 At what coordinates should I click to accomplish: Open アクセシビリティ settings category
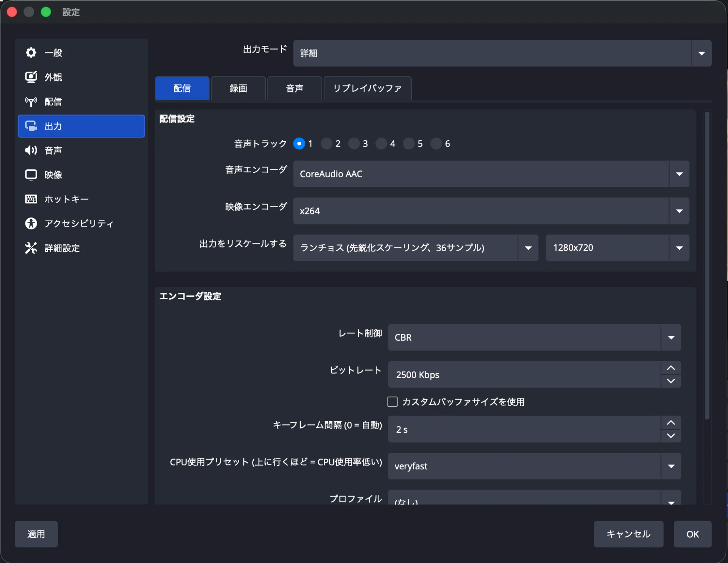pos(81,224)
